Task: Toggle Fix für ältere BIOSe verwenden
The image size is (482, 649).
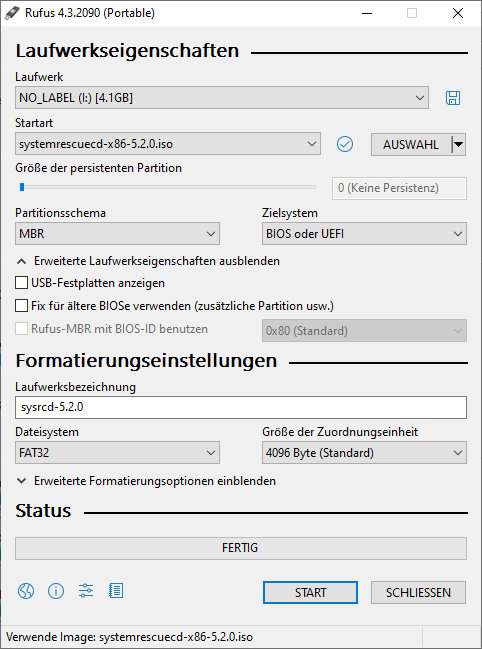Action: 22,306
